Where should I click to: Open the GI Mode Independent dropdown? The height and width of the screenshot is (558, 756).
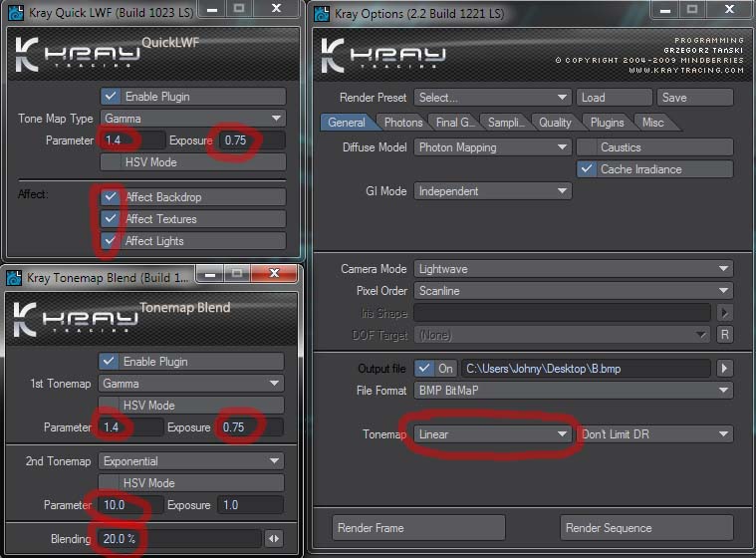click(492, 191)
